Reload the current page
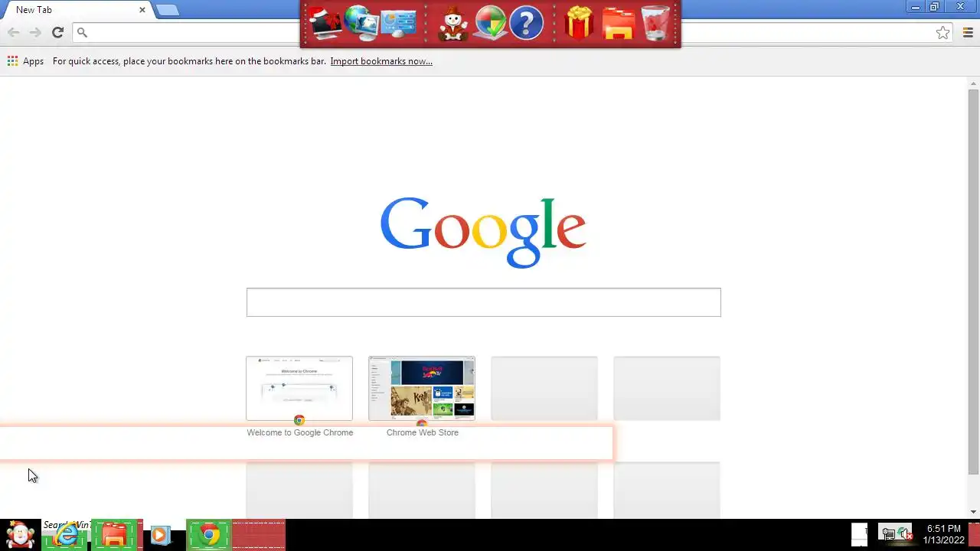 click(57, 32)
